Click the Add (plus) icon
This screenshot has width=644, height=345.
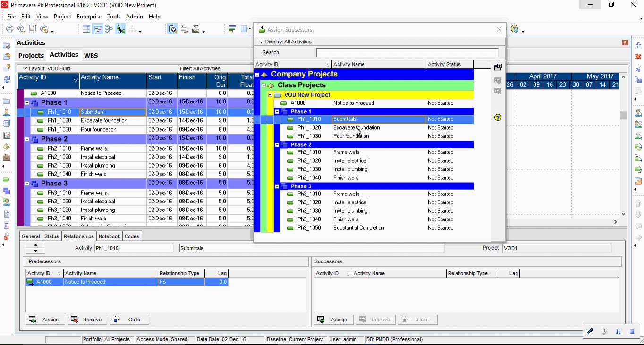(638, 45)
